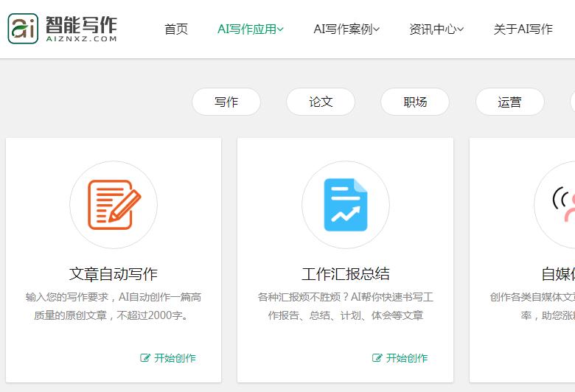This screenshot has height=392, width=575.
Task: Click the AI 智能写作 site logo
Action: 63,29
